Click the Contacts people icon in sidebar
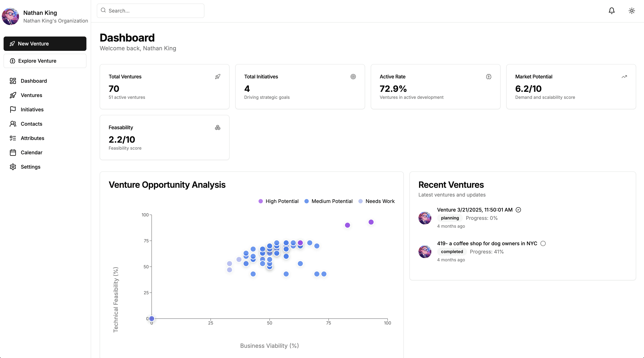This screenshot has height=358, width=644. 13,124
